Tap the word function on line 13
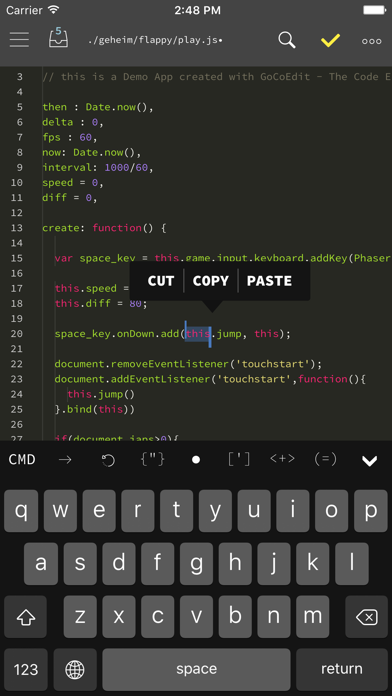Viewport: 392px width, 696px height. [x=117, y=228]
